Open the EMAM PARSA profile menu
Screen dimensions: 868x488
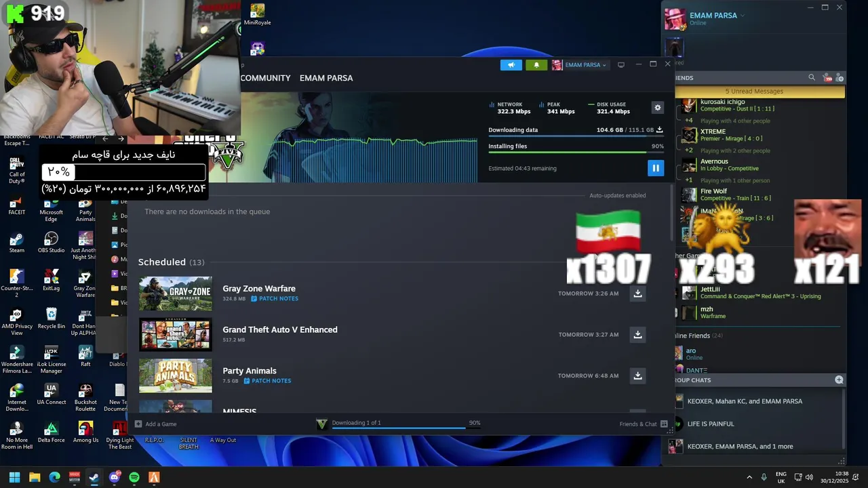[x=326, y=78]
